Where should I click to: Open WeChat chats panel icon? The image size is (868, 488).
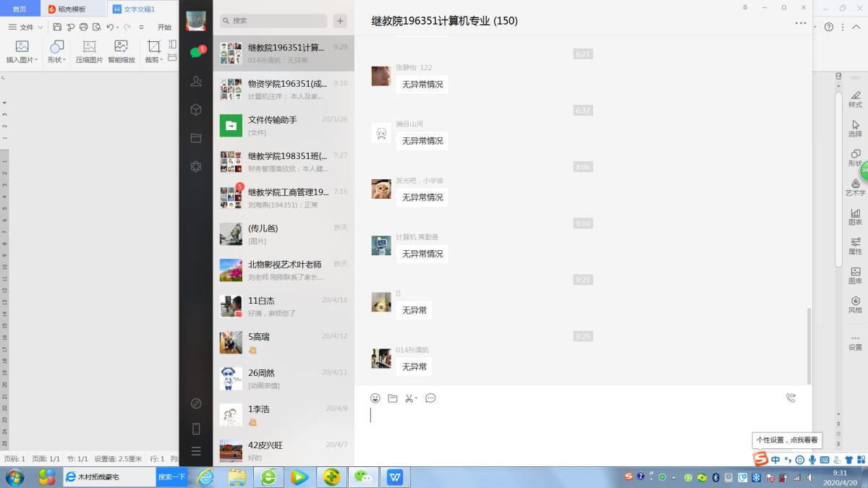coord(195,52)
